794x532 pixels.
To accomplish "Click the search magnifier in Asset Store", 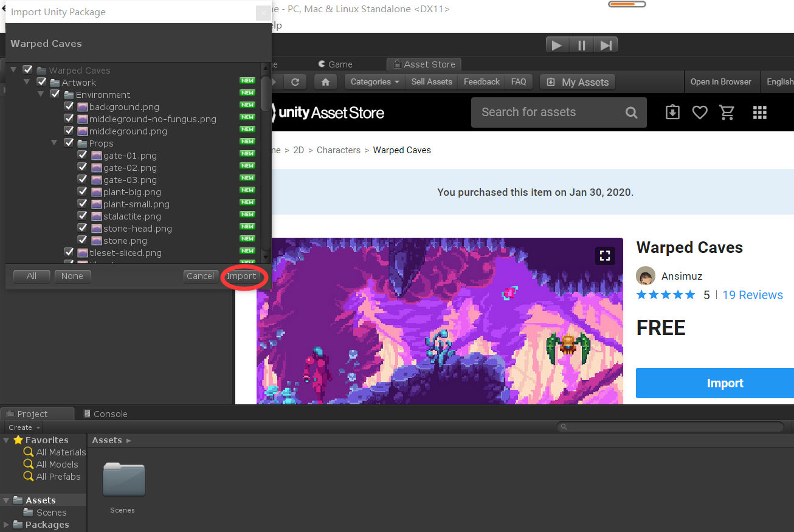I will pos(632,112).
